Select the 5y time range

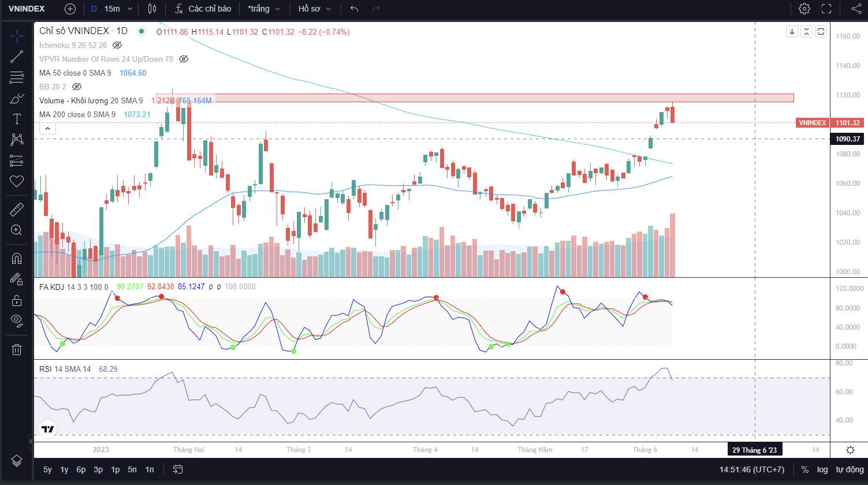[47, 469]
